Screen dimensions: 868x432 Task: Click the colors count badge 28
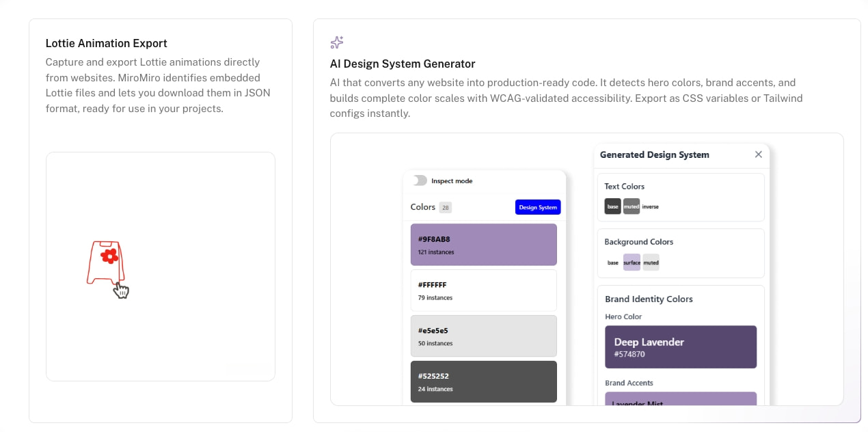[445, 207]
